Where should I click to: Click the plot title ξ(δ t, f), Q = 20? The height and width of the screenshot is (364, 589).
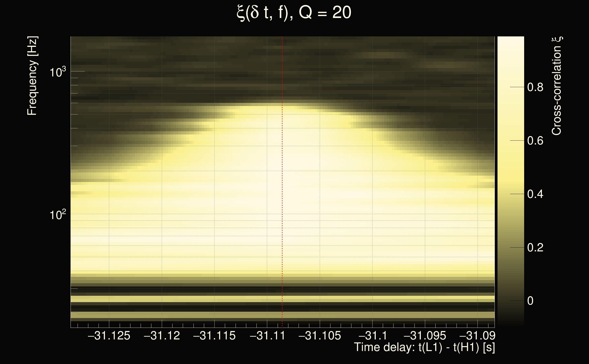coord(294,13)
